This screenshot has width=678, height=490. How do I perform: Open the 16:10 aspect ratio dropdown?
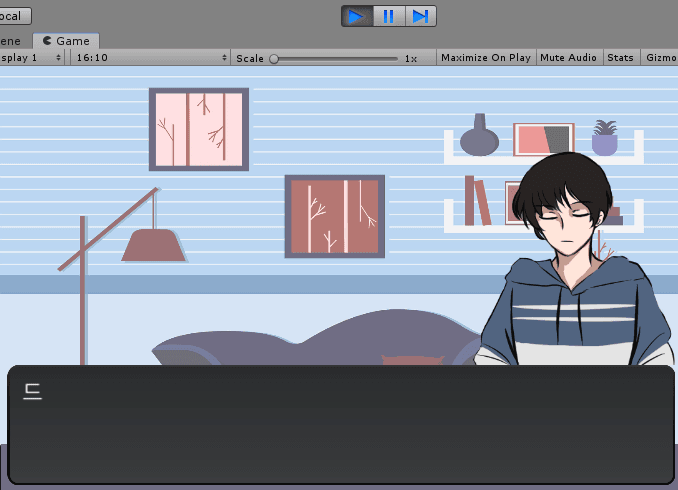pyautogui.click(x=150, y=58)
